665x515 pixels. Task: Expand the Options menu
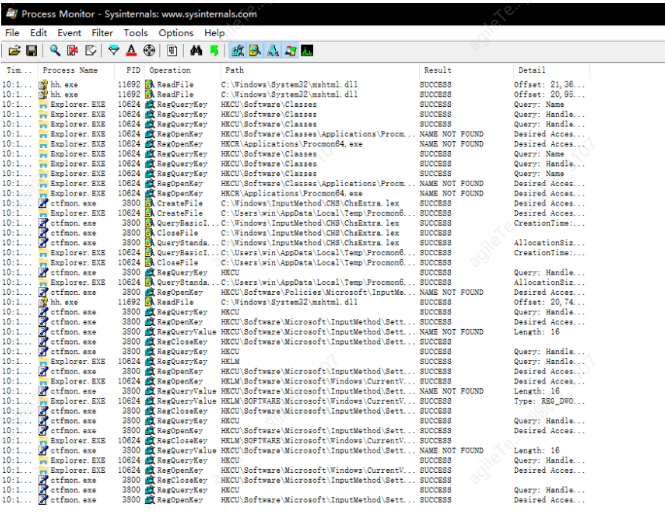[176, 33]
